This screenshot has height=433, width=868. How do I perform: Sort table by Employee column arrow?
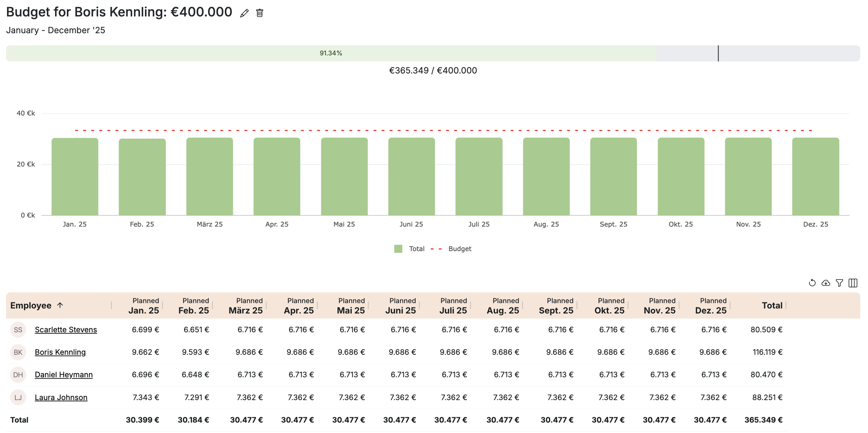60,305
